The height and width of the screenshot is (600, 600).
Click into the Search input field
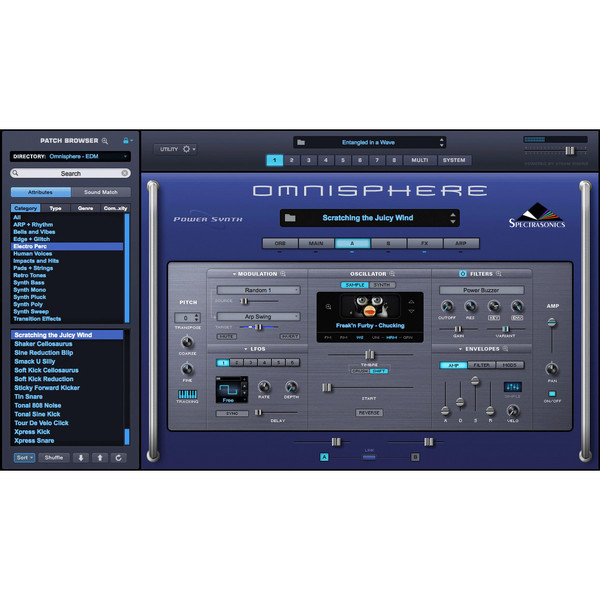pyautogui.click(x=70, y=173)
